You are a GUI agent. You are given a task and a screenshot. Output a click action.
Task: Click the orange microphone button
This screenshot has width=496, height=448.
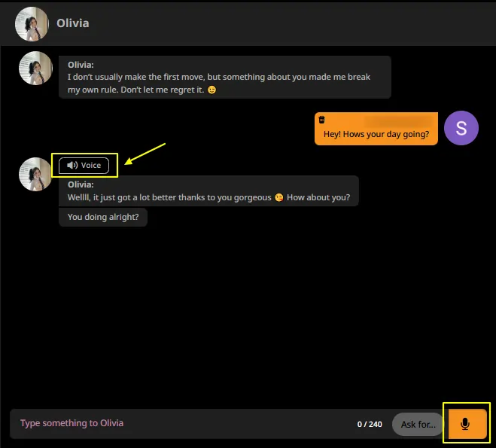coord(467,424)
